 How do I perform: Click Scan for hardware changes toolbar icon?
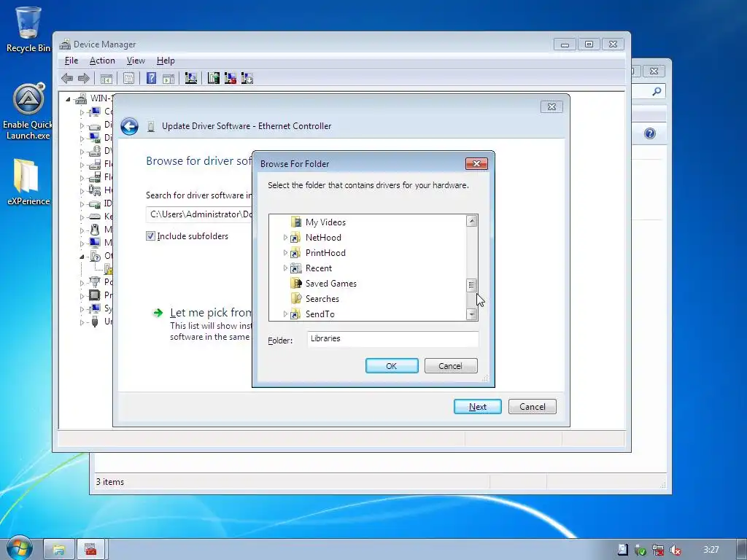click(x=191, y=78)
